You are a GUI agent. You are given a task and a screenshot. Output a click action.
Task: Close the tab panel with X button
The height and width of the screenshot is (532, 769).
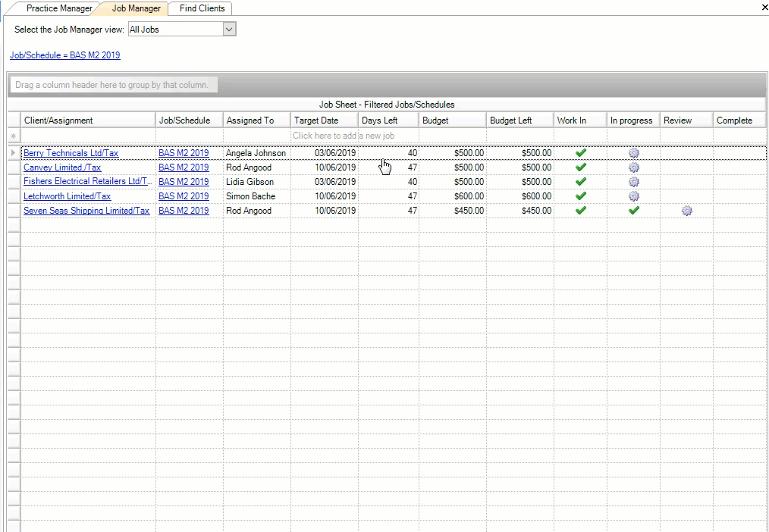pyautogui.click(x=763, y=7)
